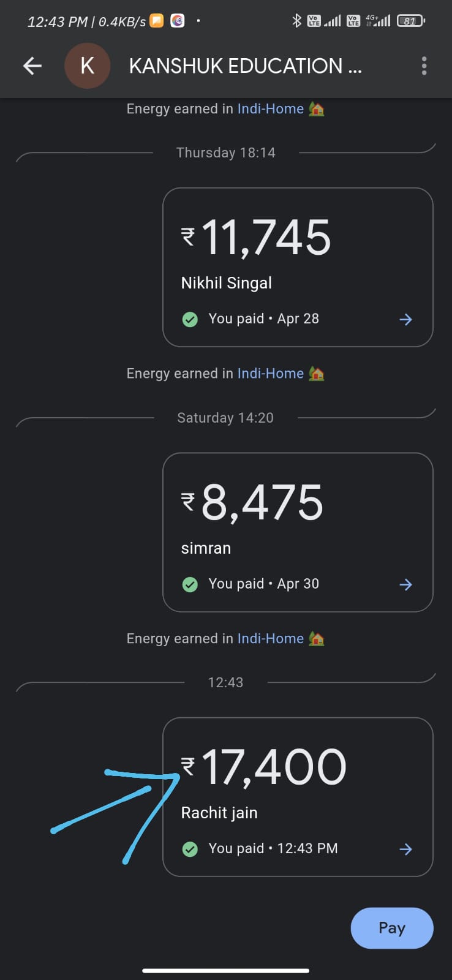Tap the bottom home gesture bar

click(x=225, y=970)
